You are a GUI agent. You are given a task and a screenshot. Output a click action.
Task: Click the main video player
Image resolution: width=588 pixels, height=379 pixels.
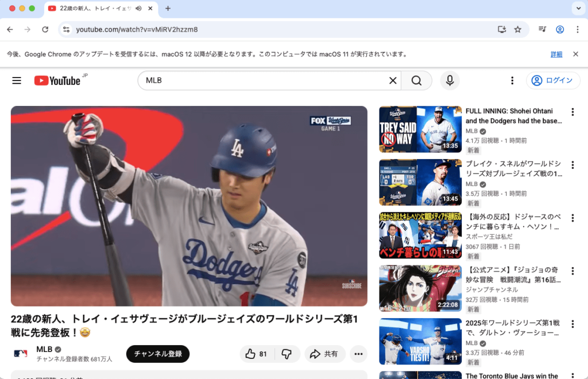(x=189, y=206)
